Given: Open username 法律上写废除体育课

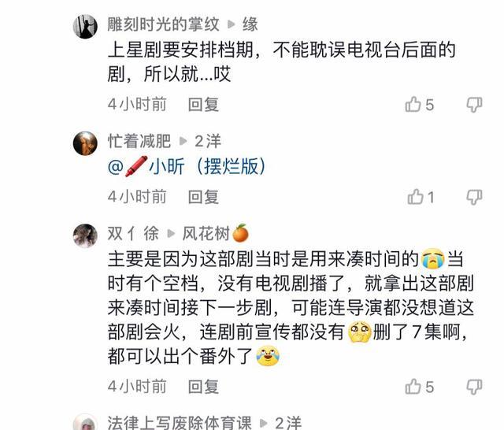Looking at the screenshot, I should coord(180,422).
